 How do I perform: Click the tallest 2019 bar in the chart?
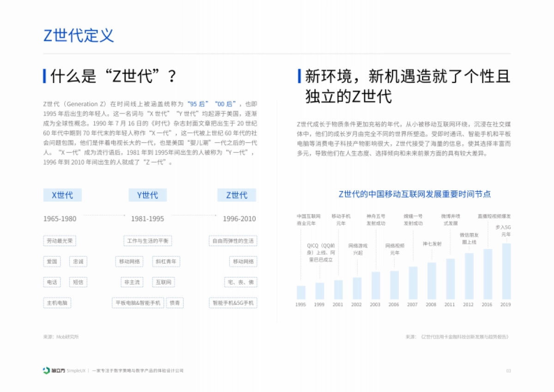coord(506,270)
